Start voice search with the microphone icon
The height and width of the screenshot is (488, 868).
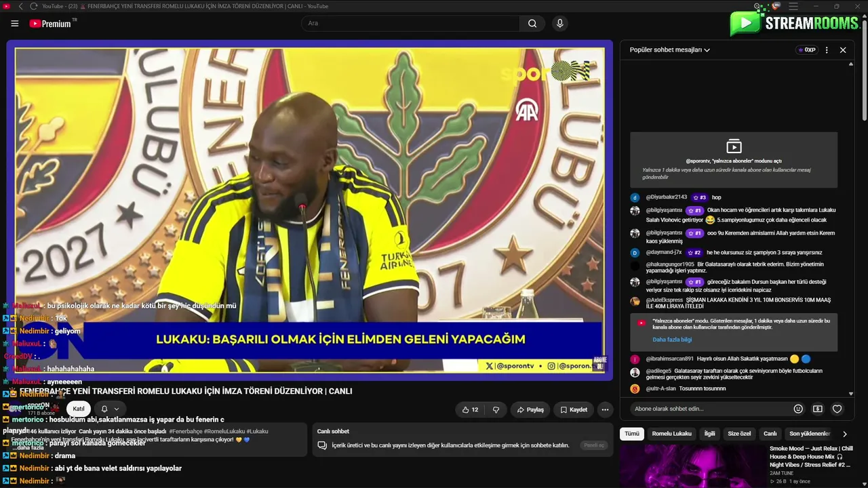point(559,23)
